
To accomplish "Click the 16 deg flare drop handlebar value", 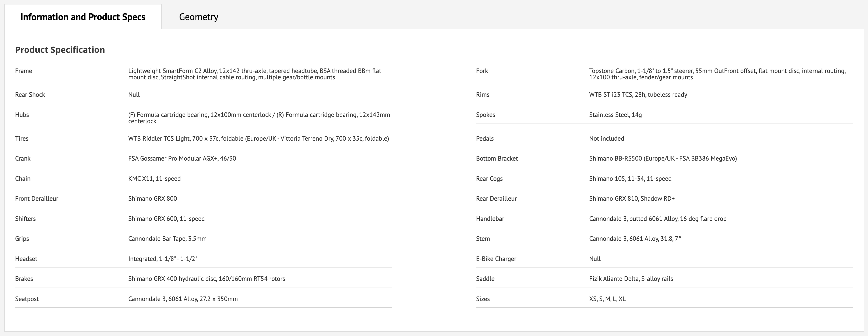I will [x=658, y=219].
